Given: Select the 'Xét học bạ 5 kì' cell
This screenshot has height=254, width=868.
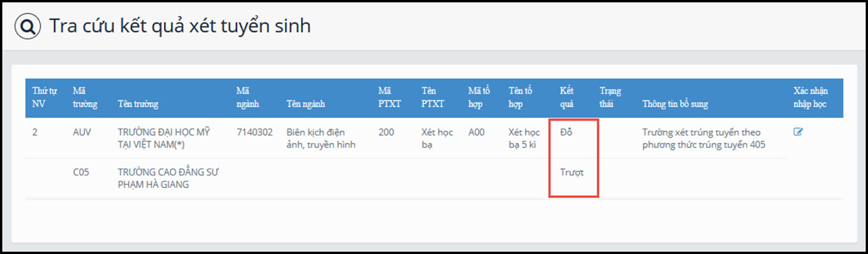Looking at the screenshot, I should (x=524, y=138).
